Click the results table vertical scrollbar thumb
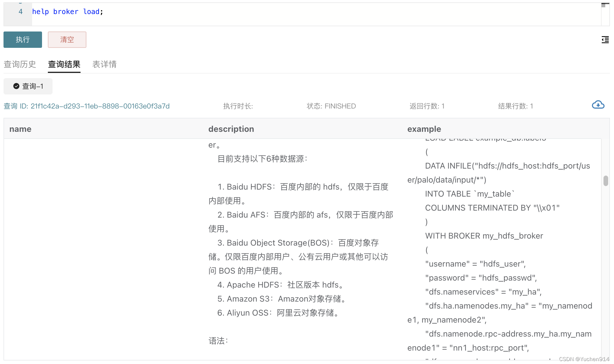 606,181
